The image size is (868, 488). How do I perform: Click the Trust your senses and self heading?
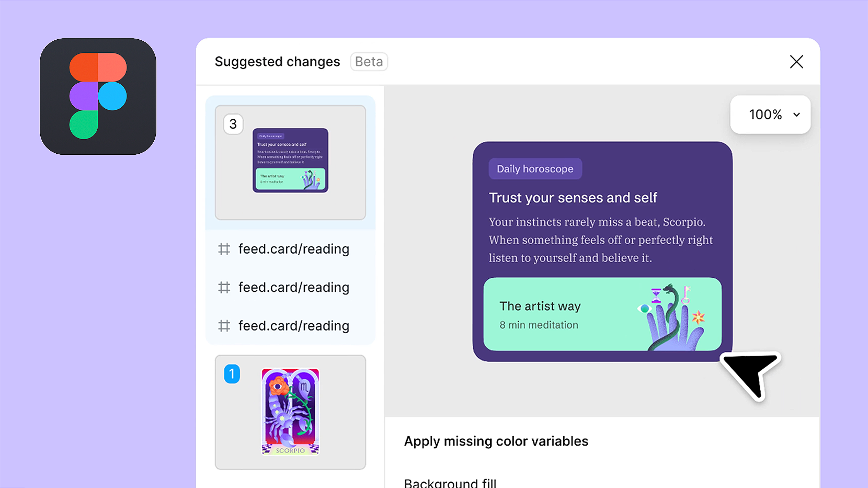573,198
